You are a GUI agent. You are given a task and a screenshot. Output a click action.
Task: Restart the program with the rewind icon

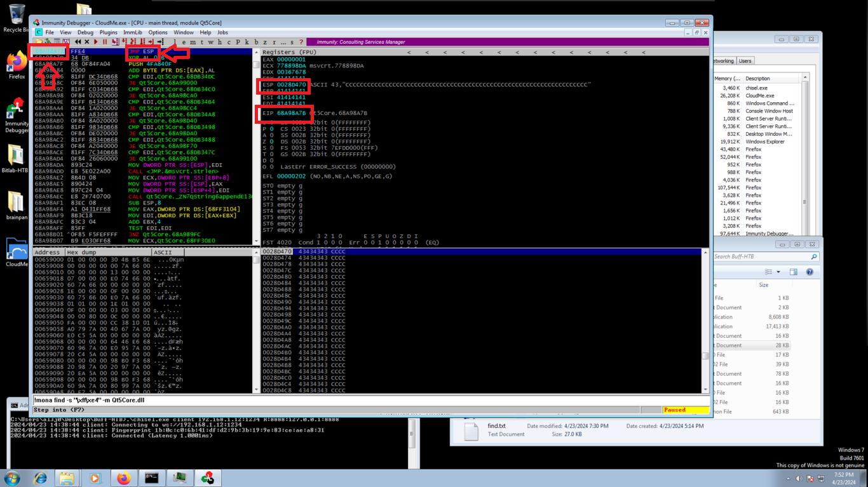pos(78,42)
